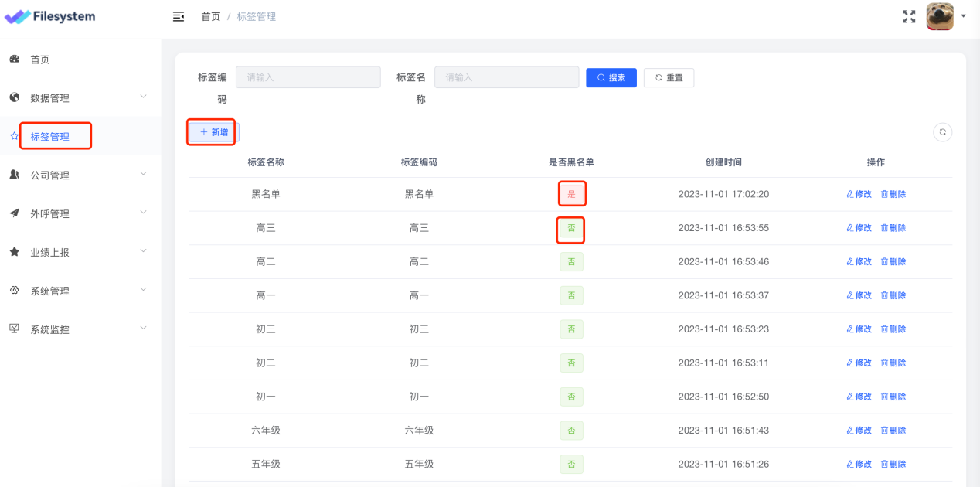Collapse the sidebar with the hamburger icon

[x=179, y=16]
